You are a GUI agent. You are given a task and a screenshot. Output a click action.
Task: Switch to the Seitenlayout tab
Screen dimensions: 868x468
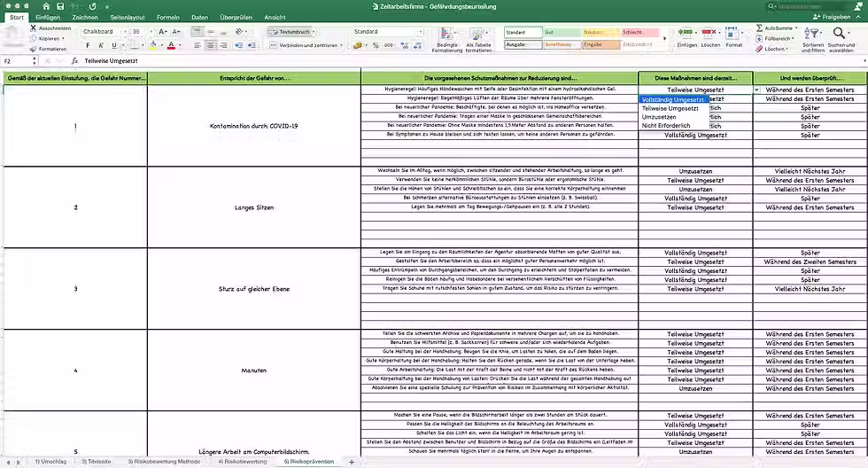point(128,17)
